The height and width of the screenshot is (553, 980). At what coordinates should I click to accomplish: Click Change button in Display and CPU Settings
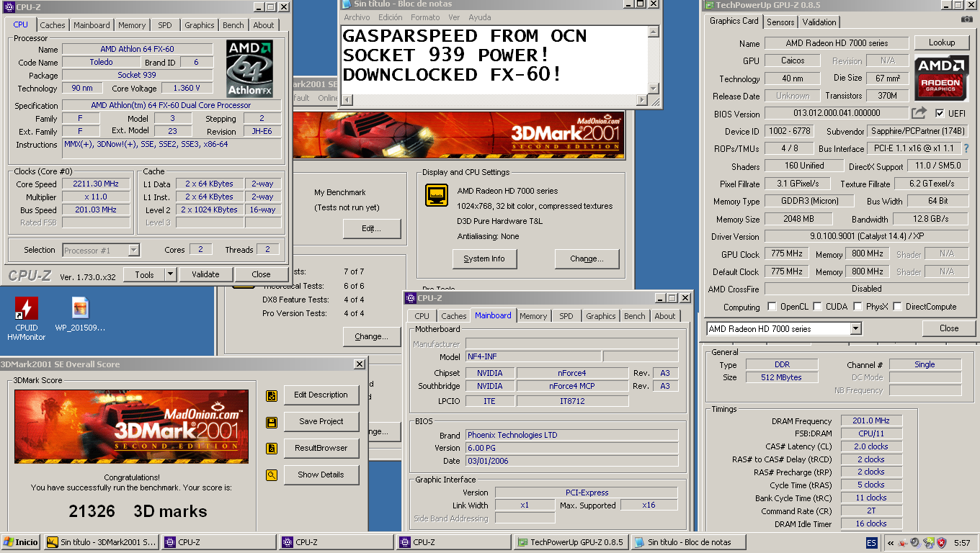pos(587,259)
